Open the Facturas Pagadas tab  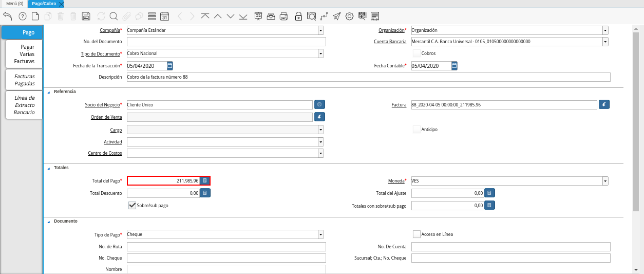tap(24, 80)
